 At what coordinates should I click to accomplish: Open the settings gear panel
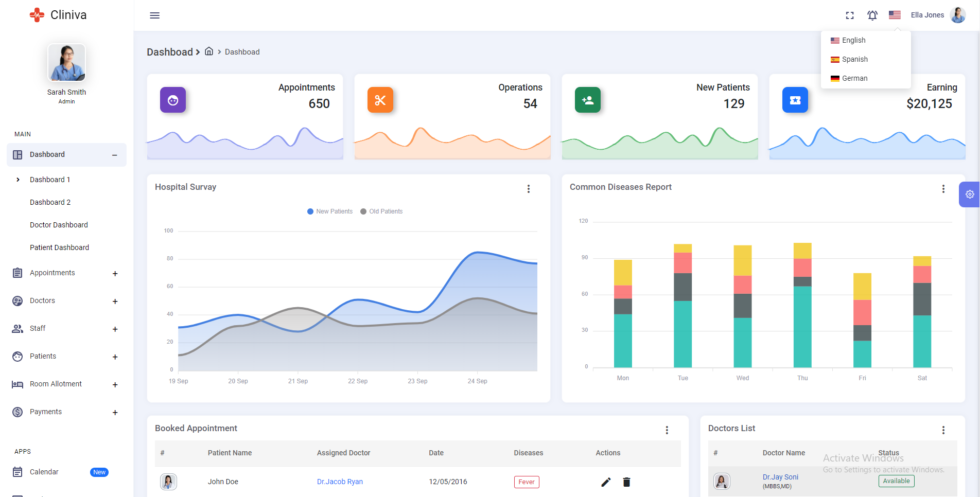pos(969,194)
